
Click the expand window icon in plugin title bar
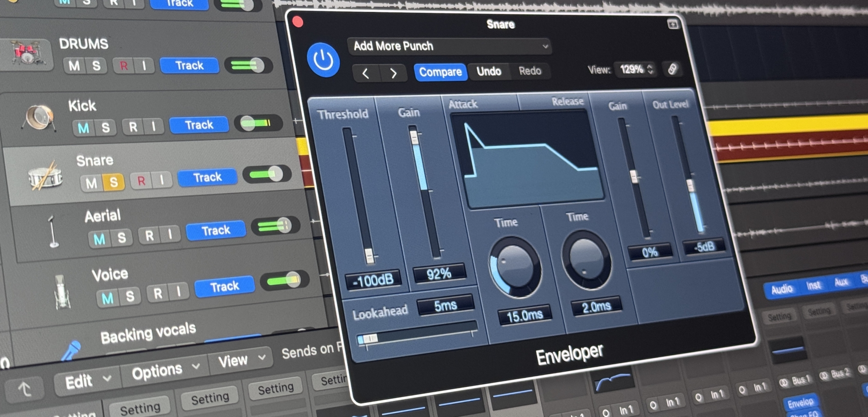click(x=673, y=24)
